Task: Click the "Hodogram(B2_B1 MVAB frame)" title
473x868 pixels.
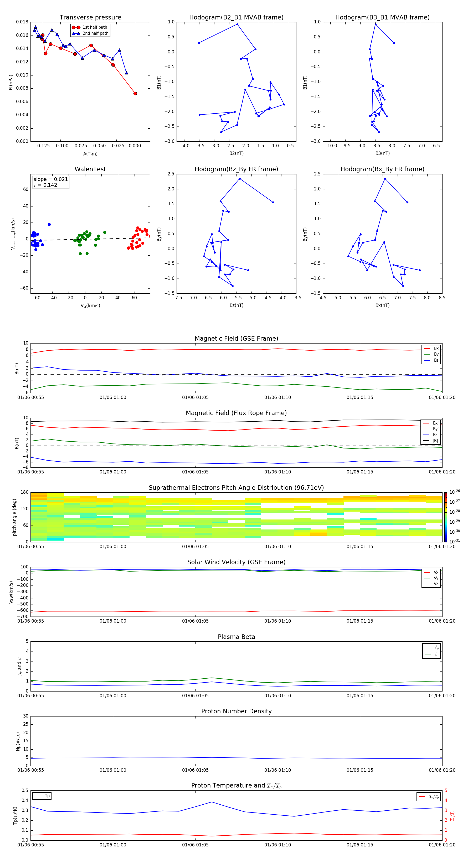Action: (236, 17)
